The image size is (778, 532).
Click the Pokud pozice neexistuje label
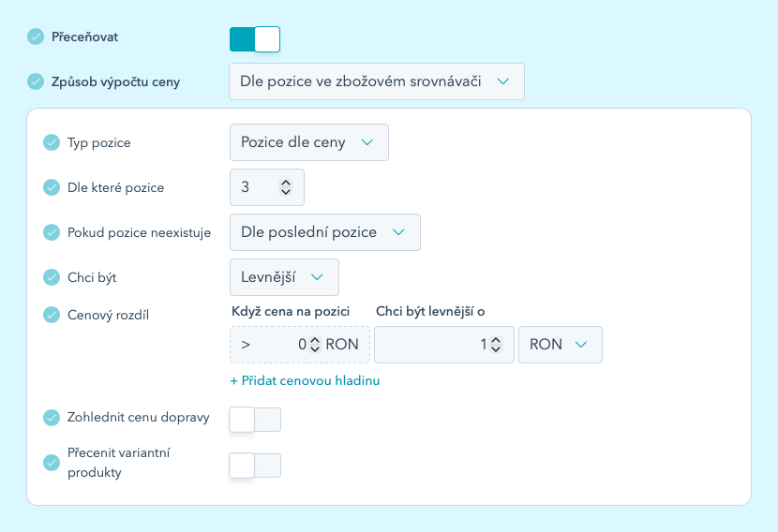tap(139, 232)
